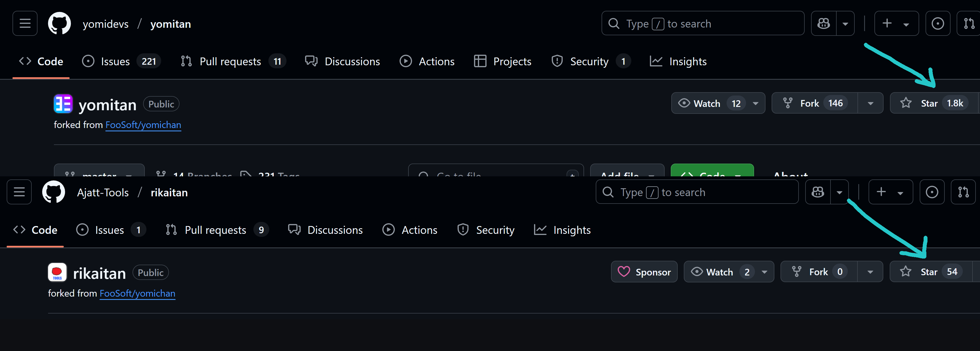Open the hamburger menu on the rikaitan page
This screenshot has width=980, height=351.
(19, 192)
